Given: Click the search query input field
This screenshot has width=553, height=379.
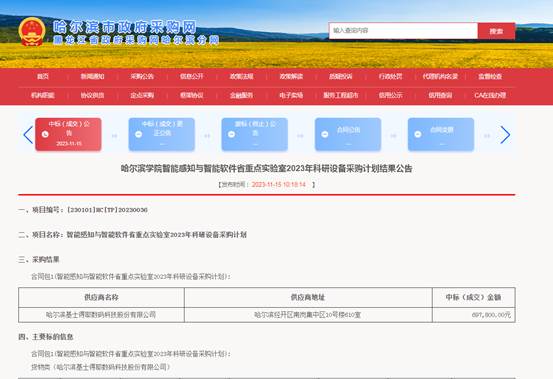Looking at the screenshot, I should pyautogui.click(x=403, y=31).
